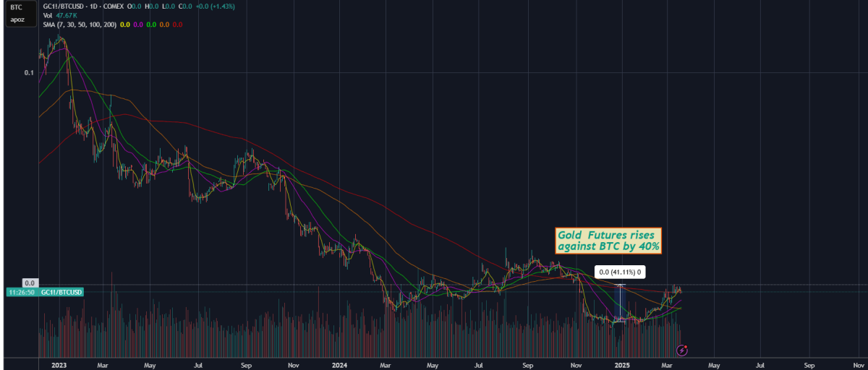This screenshot has width=868, height=370.
Task: Select the 'Gold Futures rises against BTC' text note
Action: coord(608,241)
